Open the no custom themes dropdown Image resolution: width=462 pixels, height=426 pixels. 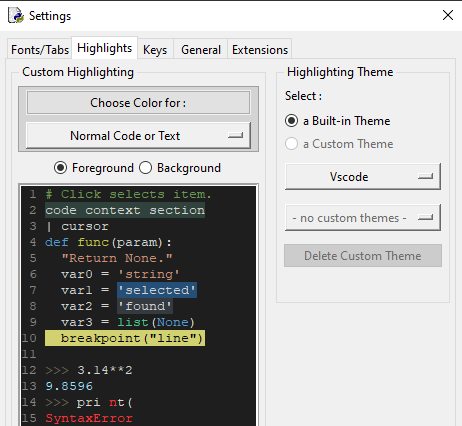pyautogui.click(x=363, y=218)
